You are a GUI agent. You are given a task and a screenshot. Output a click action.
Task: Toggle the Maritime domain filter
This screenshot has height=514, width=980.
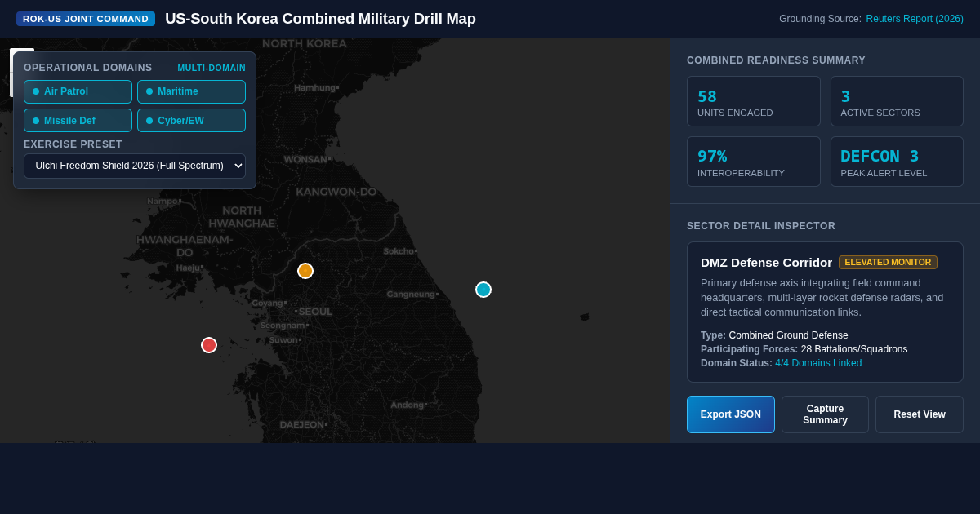click(191, 91)
